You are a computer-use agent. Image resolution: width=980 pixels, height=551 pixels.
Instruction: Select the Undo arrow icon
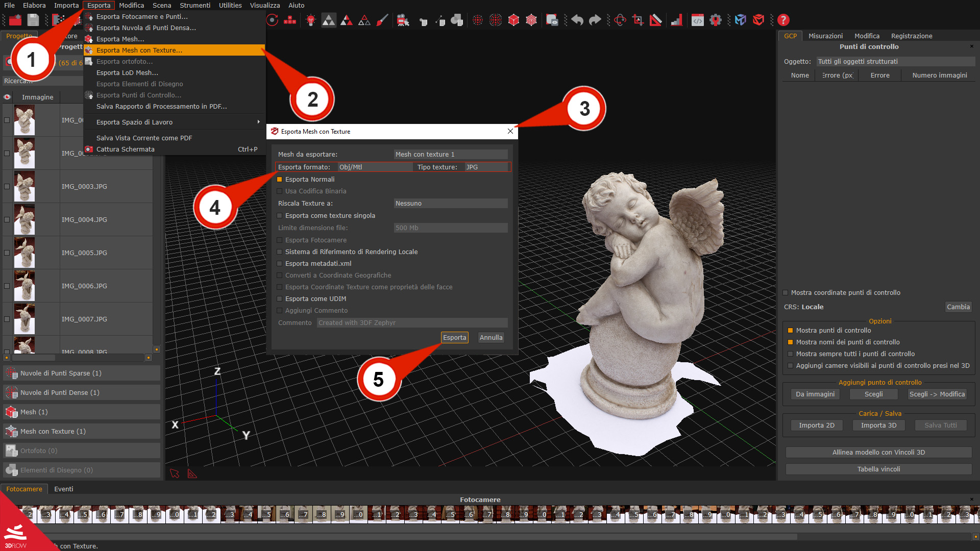[x=577, y=20]
